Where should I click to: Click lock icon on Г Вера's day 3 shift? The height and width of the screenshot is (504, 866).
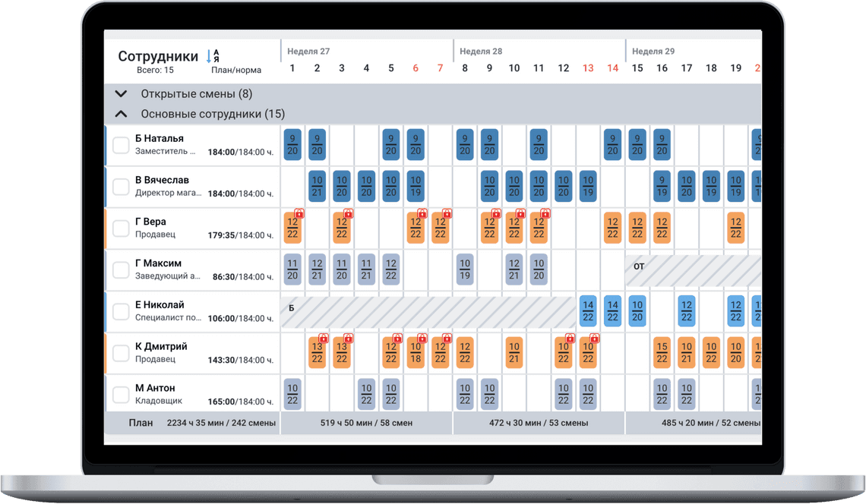pyautogui.click(x=349, y=214)
